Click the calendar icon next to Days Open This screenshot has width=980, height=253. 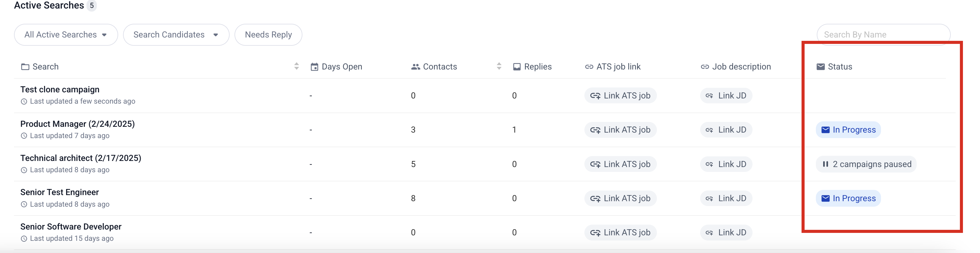tap(314, 67)
